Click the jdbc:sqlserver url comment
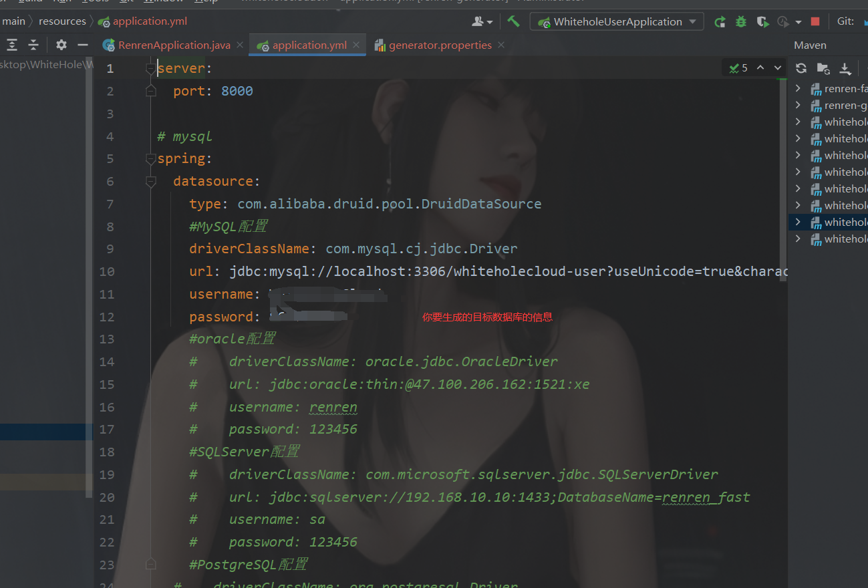The image size is (868, 588). [x=470, y=497]
